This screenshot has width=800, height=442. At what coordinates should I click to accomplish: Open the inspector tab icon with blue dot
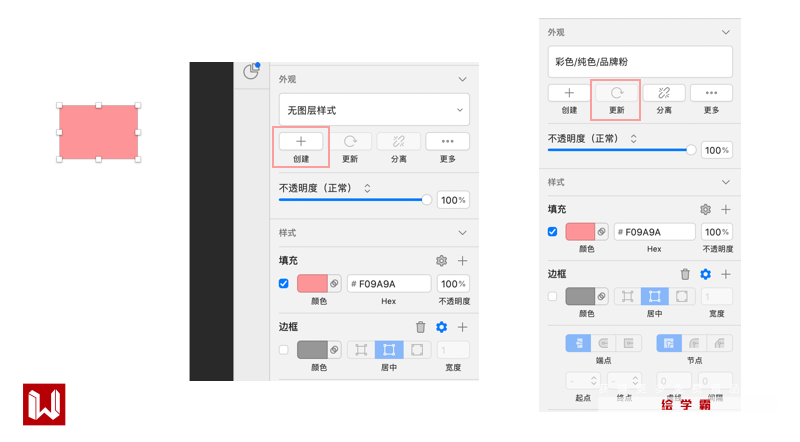point(251,71)
